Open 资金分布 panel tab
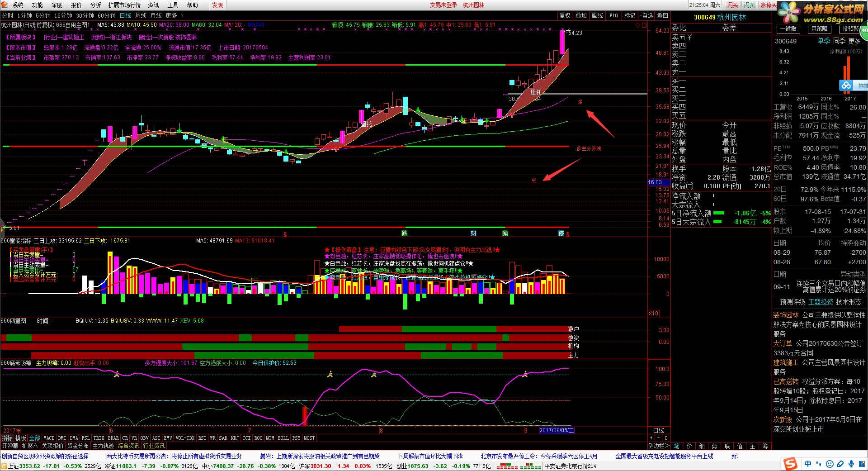The height and width of the screenshot is (471, 868). click(x=78, y=446)
